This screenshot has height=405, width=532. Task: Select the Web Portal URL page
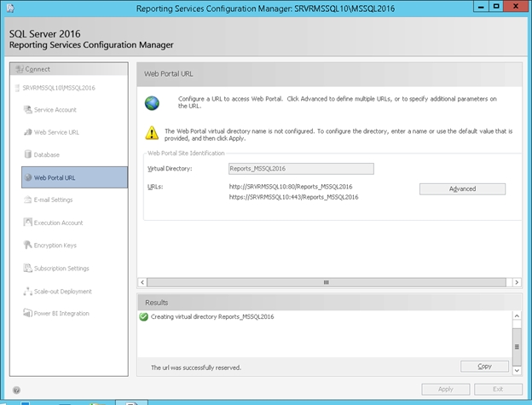75,177
